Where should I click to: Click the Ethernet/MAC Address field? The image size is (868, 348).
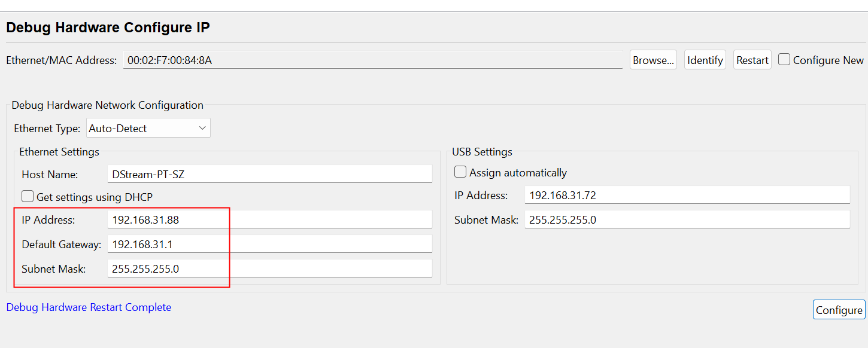click(x=372, y=60)
